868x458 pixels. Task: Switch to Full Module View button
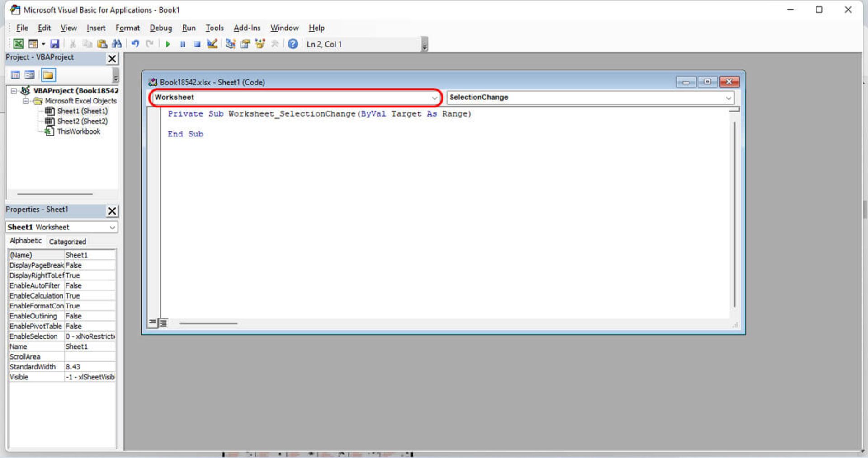(163, 322)
